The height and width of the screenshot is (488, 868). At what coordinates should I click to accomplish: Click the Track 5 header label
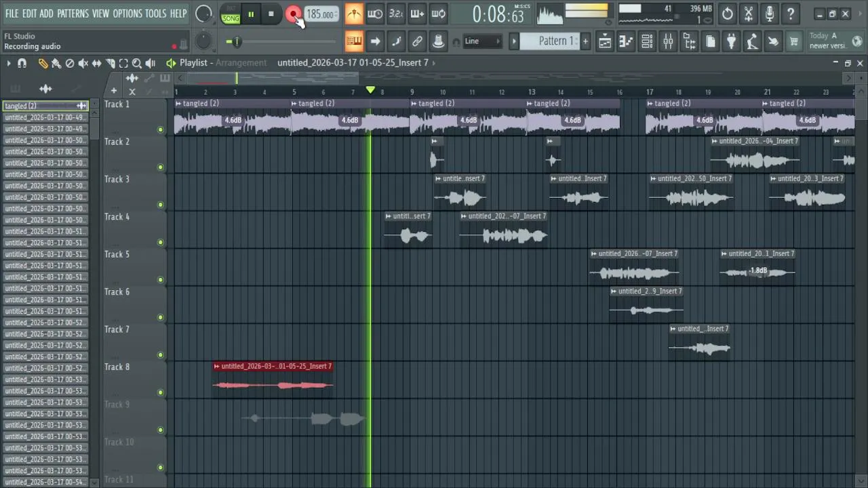coord(117,254)
